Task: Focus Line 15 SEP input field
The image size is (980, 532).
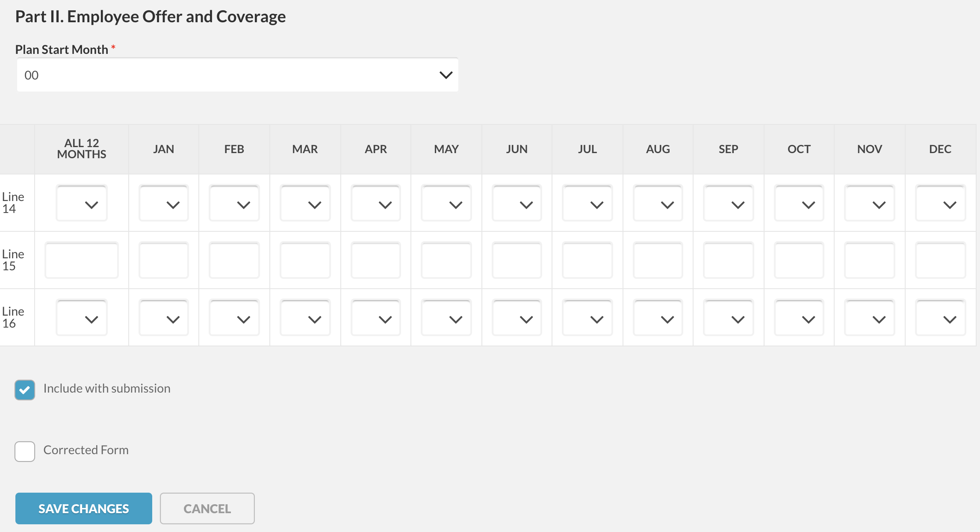Action: pyautogui.click(x=728, y=260)
